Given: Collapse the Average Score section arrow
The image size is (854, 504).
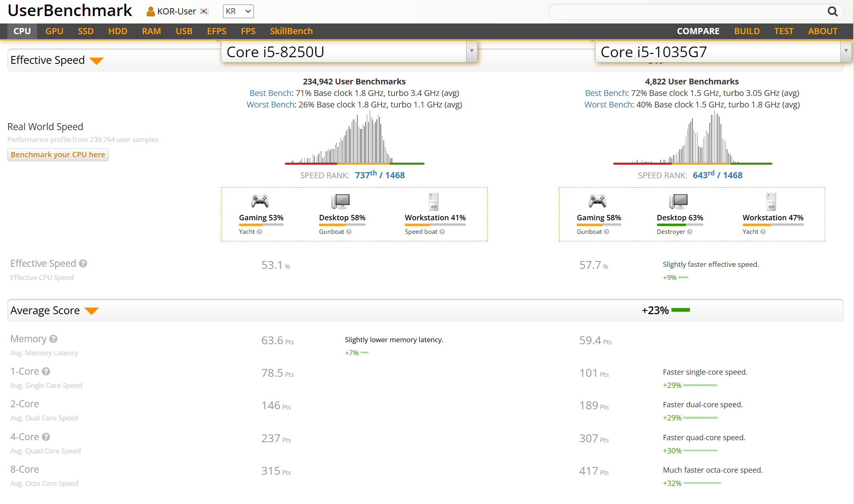Looking at the screenshot, I should 91,311.
